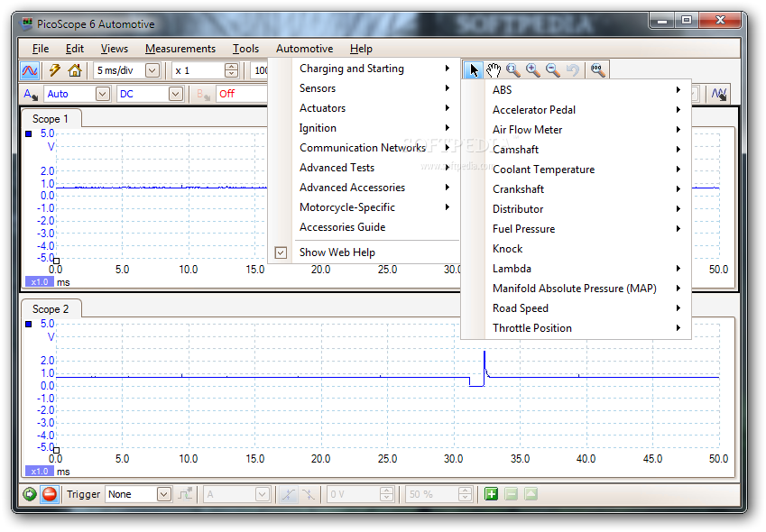Open the File menu
Image resolution: width=766 pixels, height=532 pixels.
tap(41, 49)
